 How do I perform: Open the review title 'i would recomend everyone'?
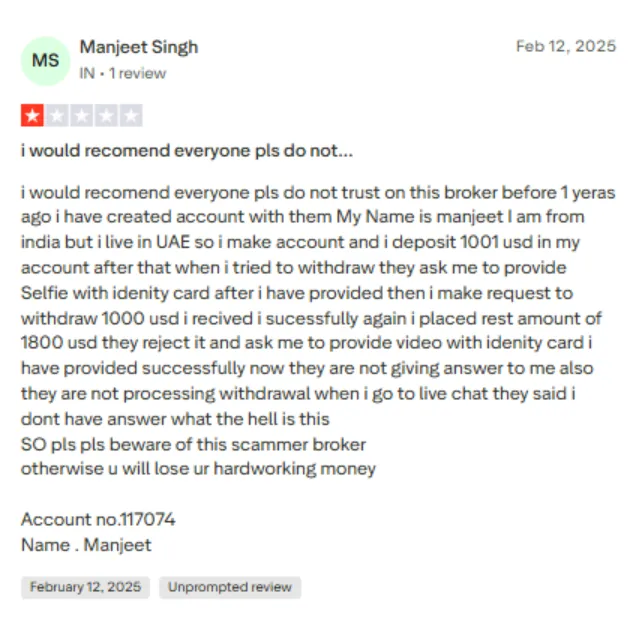[x=187, y=151]
